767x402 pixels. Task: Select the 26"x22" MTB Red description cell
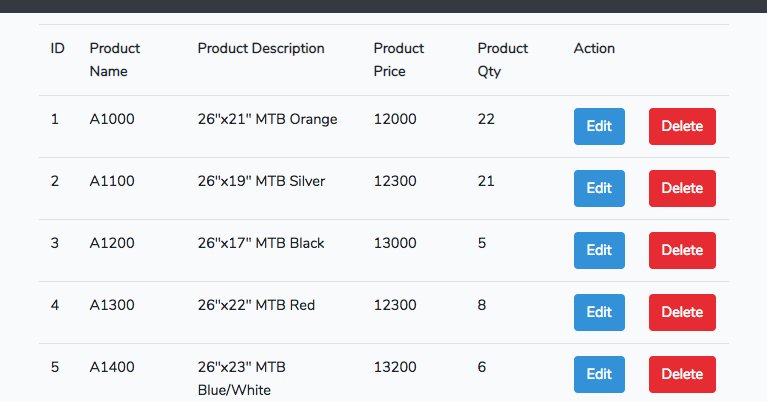pyautogui.click(x=256, y=306)
